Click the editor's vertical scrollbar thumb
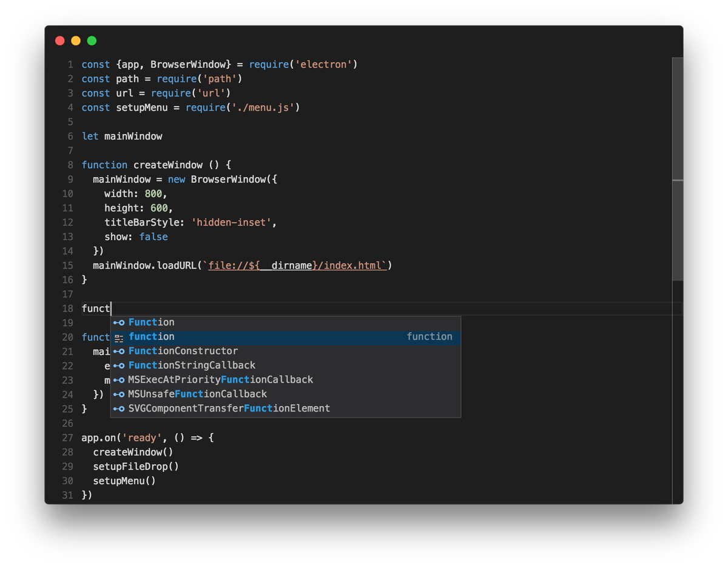Image resolution: width=728 pixels, height=568 pixels. [x=678, y=169]
